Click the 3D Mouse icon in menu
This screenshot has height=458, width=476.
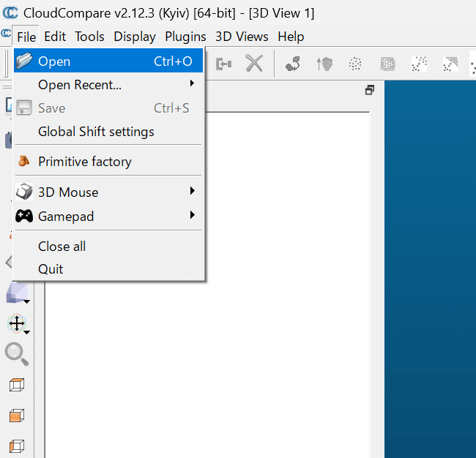pos(24,192)
